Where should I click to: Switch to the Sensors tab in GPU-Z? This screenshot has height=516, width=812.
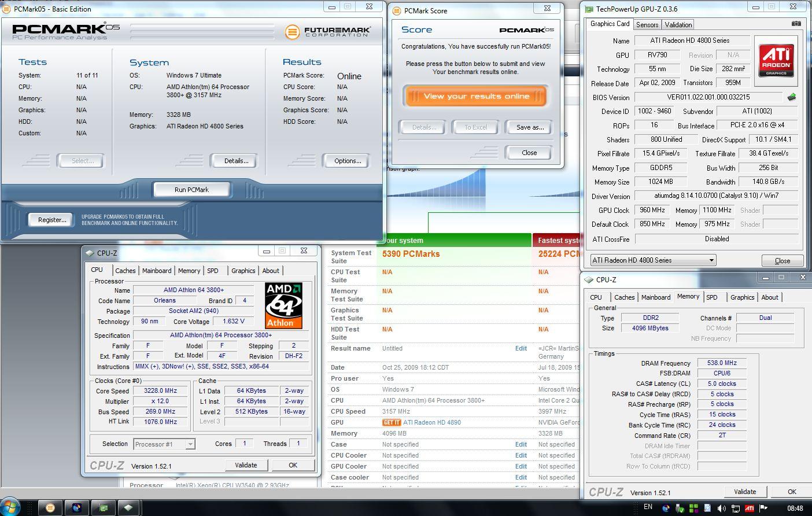point(647,25)
